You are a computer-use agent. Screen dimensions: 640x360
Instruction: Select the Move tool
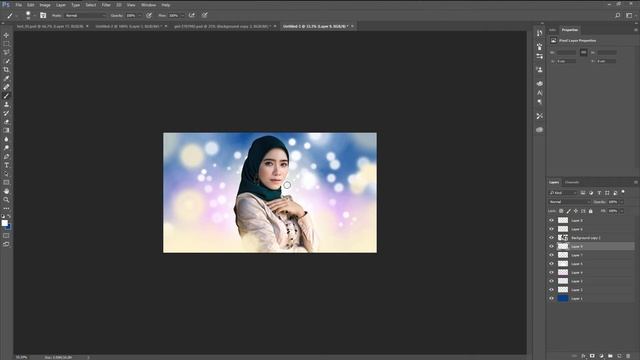pyautogui.click(x=6, y=35)
